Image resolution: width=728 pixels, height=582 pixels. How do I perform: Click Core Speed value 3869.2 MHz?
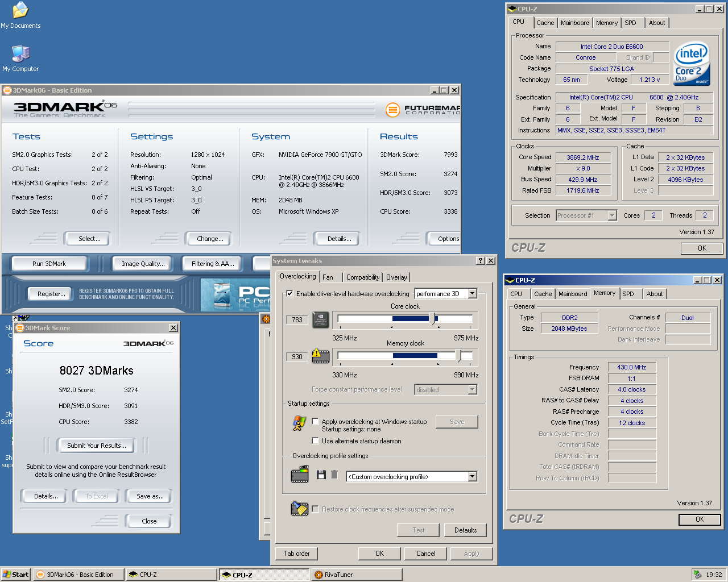tap(582, 157)
